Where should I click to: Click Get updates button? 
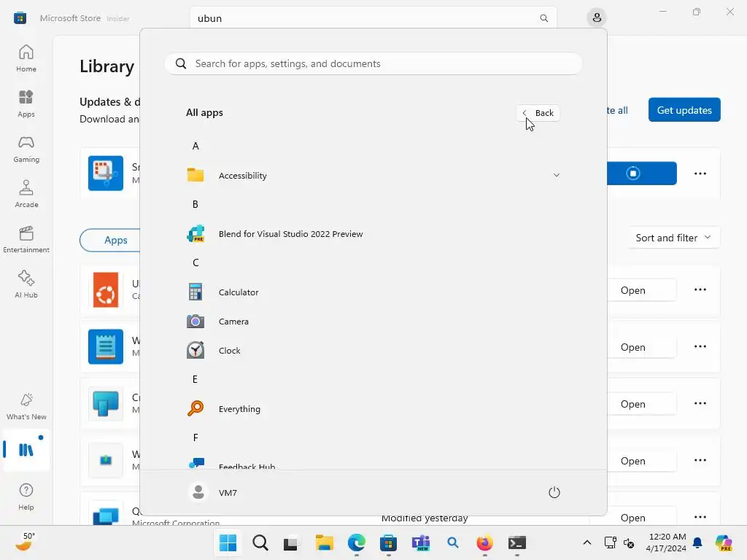click(x=684, y=110)
